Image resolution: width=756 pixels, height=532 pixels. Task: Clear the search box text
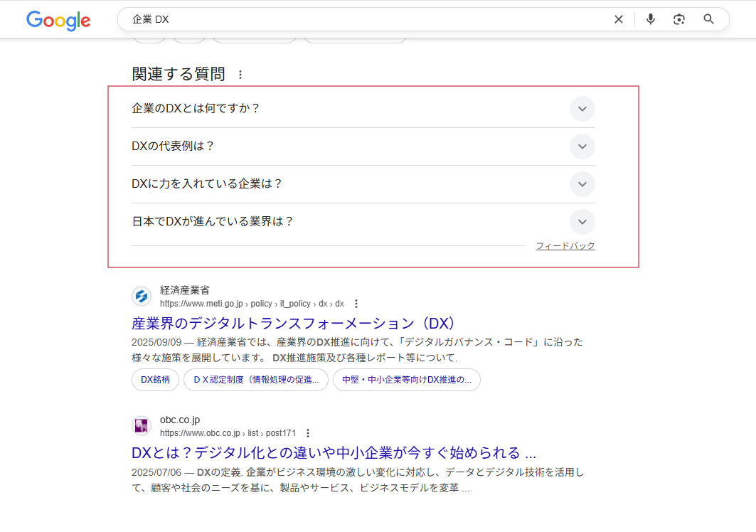618,19
